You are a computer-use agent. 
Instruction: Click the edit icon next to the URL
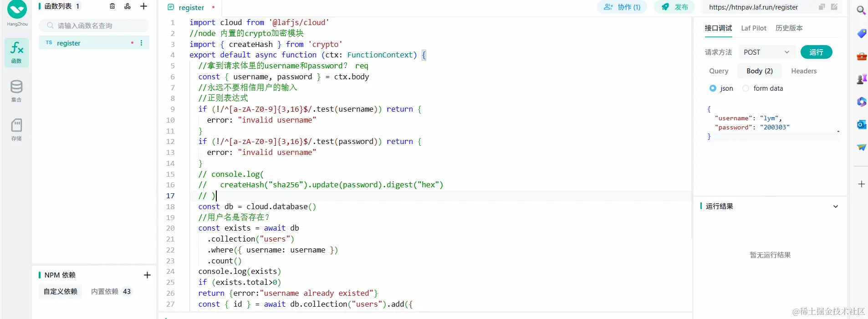tap(834, 7)
